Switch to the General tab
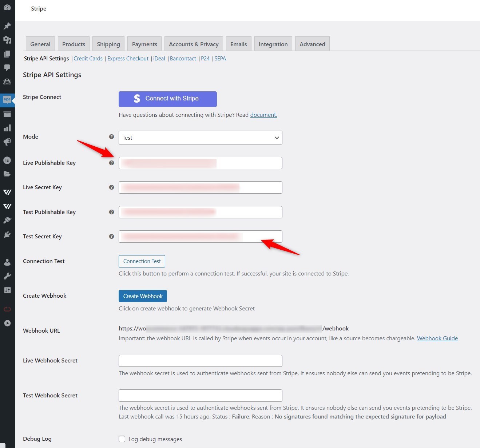The height and width of the screenshot is (448, 480). (x=40, y=44)
